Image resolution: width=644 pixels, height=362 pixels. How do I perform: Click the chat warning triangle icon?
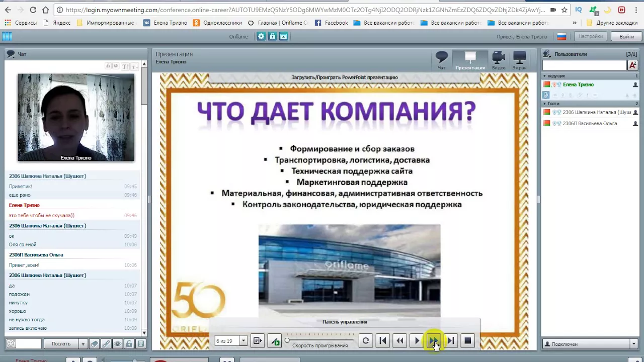(x=108, y=66)
